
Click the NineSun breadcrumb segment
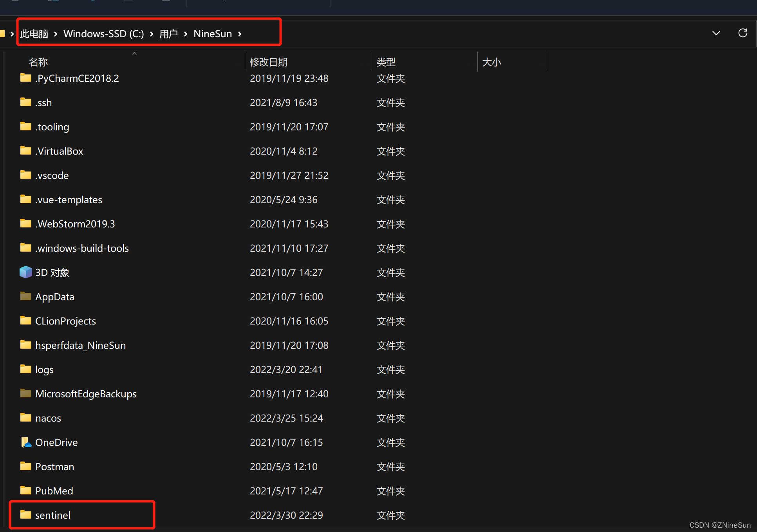coord(213,34)
